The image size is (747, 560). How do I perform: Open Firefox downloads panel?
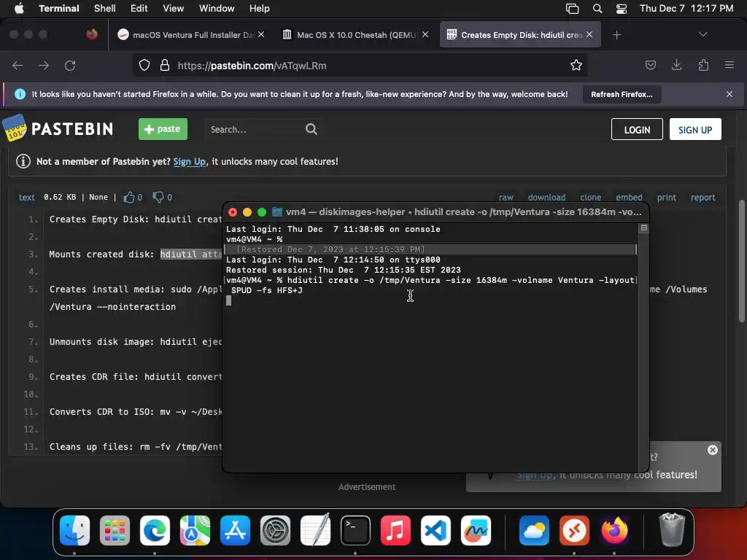(676, 65)
